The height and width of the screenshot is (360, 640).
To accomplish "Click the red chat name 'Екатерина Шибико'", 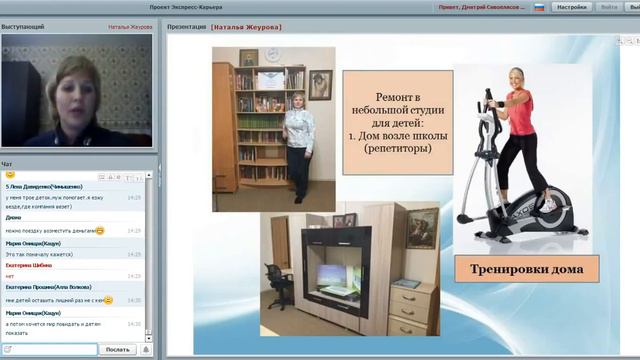I will click(x=29, y=265).
